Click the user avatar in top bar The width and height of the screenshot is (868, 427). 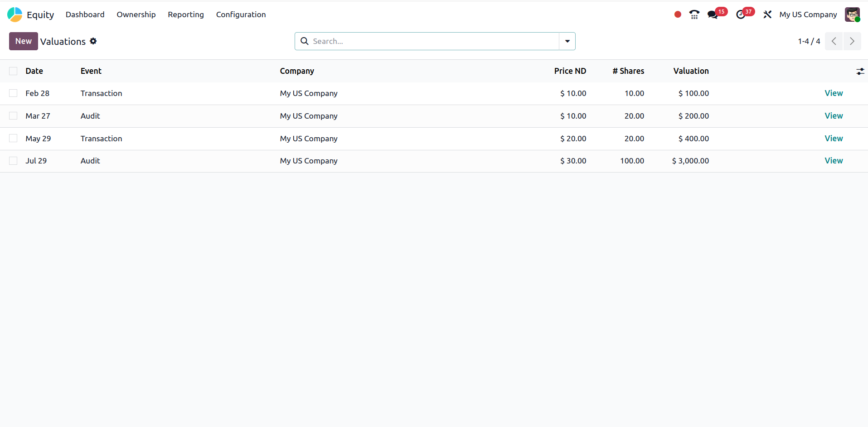pyautogui.click(x=852, y=14)
